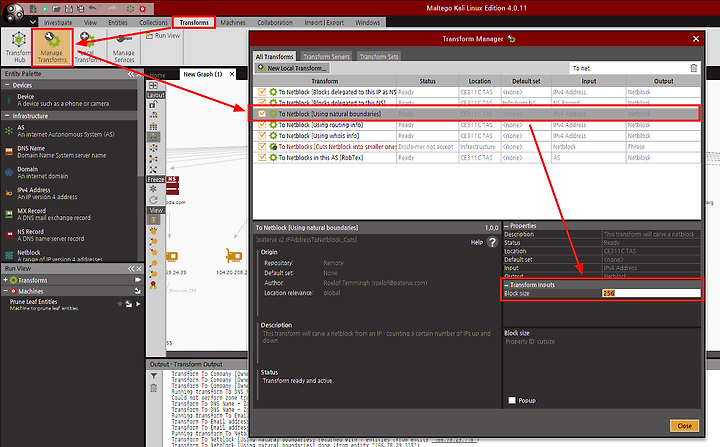Select the row To Netblocks in this AS [RobTex]
The image size is (720, 447).
[477, 158]
